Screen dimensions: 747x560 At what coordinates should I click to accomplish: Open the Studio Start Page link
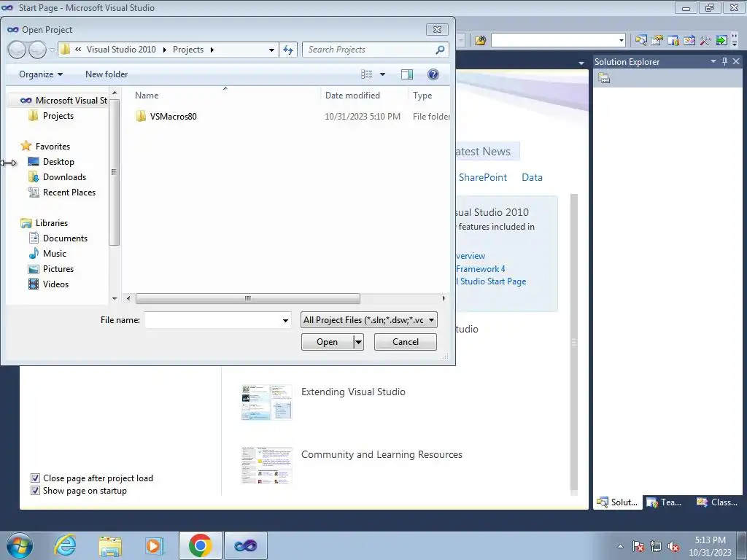point(492,281)
